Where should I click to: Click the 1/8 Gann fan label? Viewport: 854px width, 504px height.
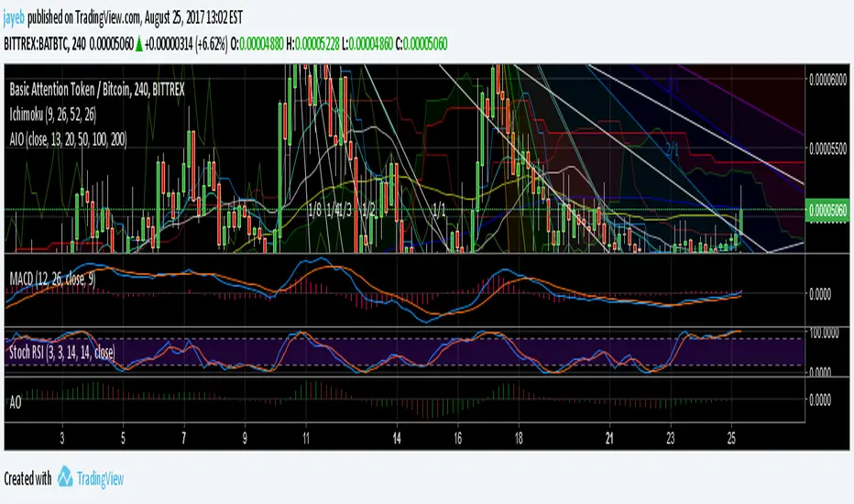pyautogui.click(x=315, y=211)
